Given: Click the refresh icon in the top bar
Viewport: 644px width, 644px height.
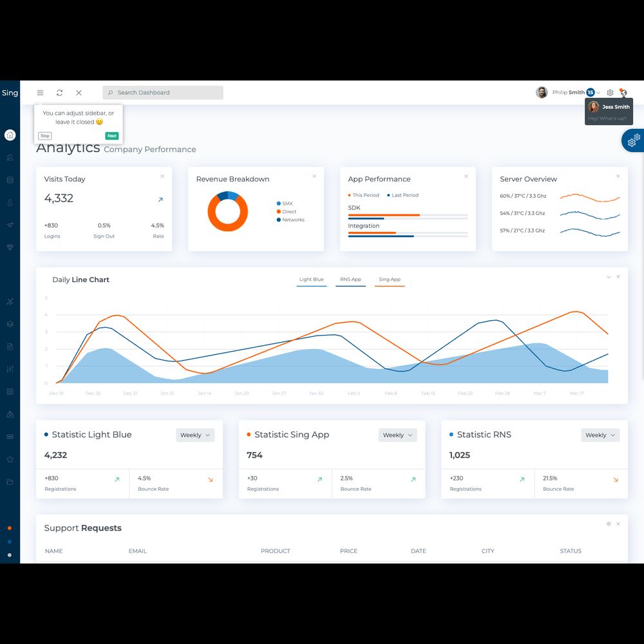Looking at the screenshot, I should pyautogui.click(x=59, y=93).
